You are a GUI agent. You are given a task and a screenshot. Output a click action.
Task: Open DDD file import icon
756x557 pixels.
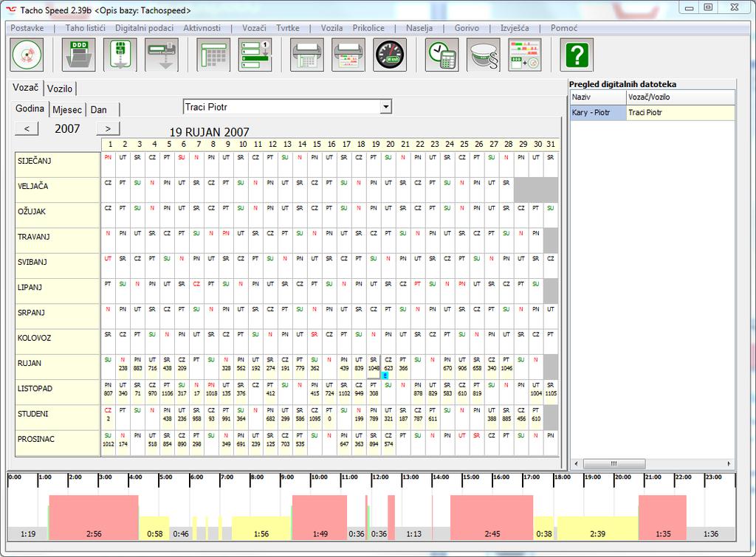pyautogui.click(x=79, y=55)
